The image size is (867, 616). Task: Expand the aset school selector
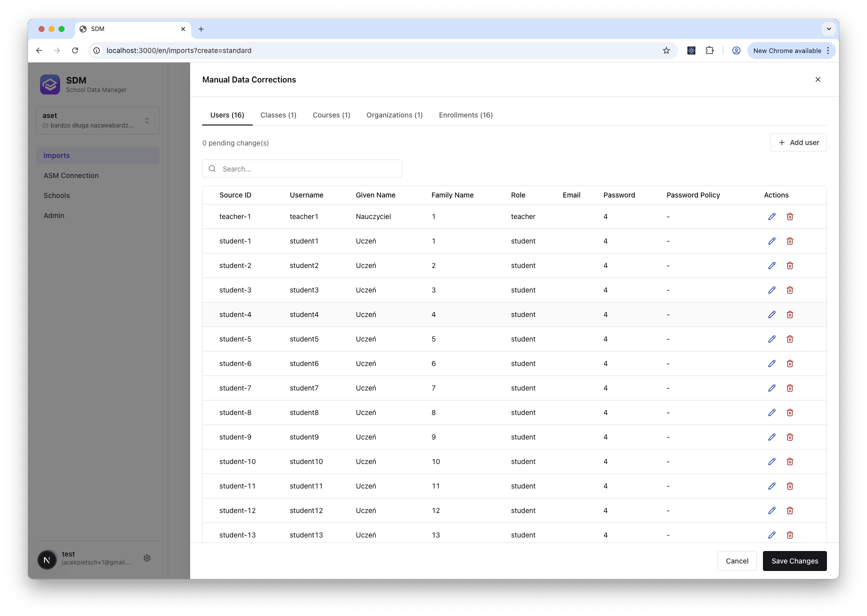click(x=98, y=120)
